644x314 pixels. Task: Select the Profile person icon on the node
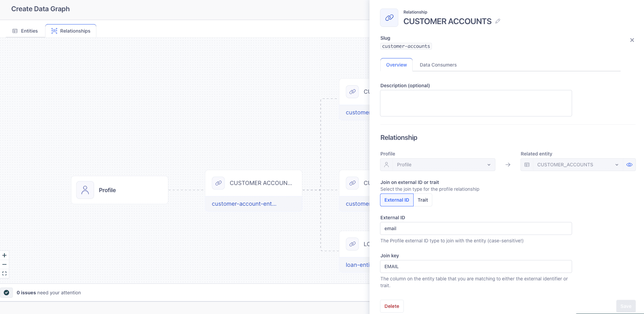coord(84,190)
